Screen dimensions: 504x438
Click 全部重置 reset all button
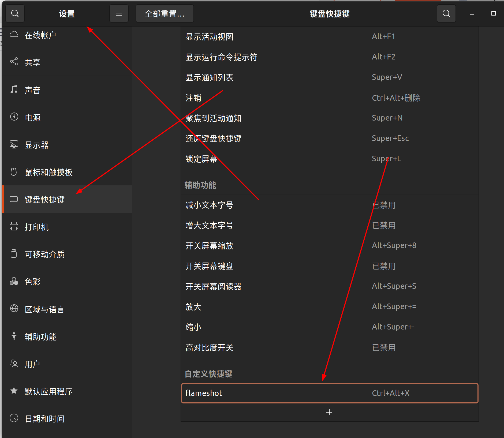click(165, 13)
